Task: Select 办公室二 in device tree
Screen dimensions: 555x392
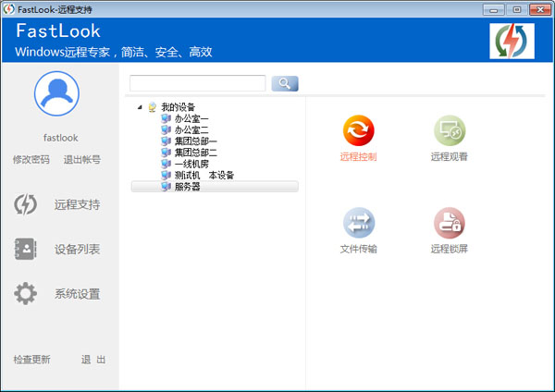Action: (x=191, y=129)
